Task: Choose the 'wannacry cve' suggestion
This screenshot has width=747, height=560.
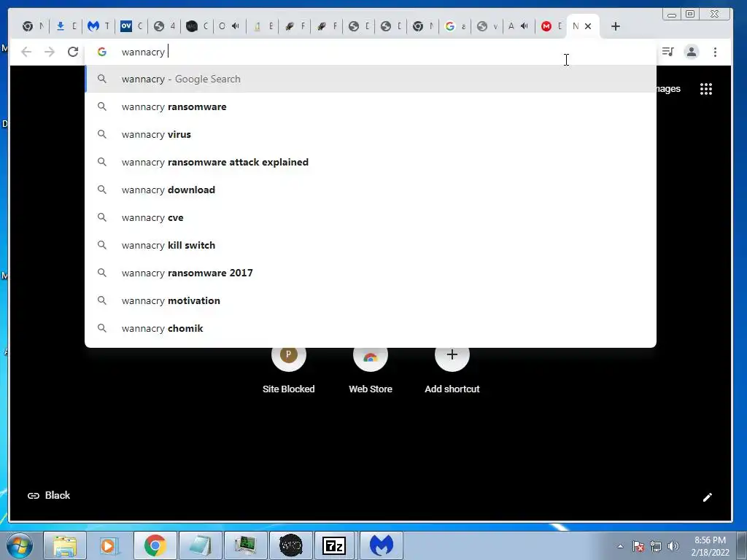Action: pos(371,217)
